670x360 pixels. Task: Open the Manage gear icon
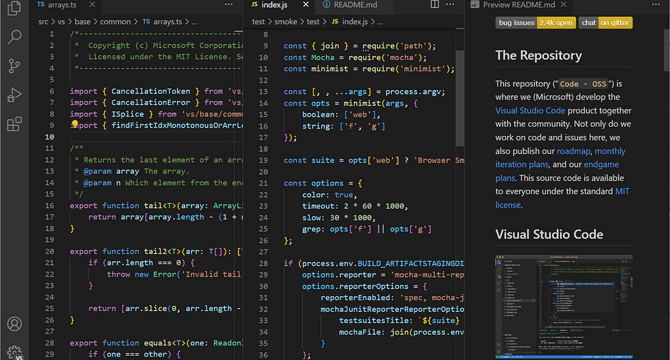pos(15,352)
